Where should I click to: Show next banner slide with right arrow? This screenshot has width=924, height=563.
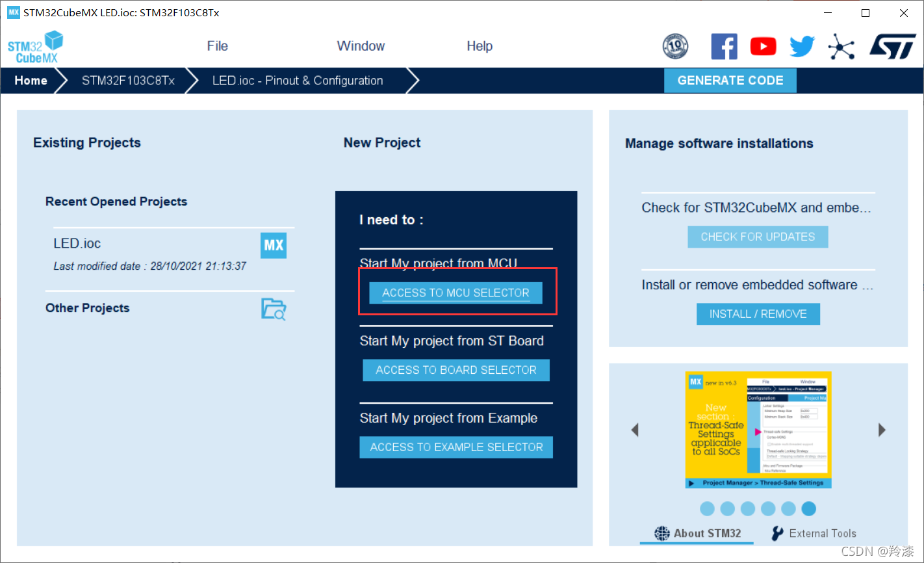click(x=882, y=430)
